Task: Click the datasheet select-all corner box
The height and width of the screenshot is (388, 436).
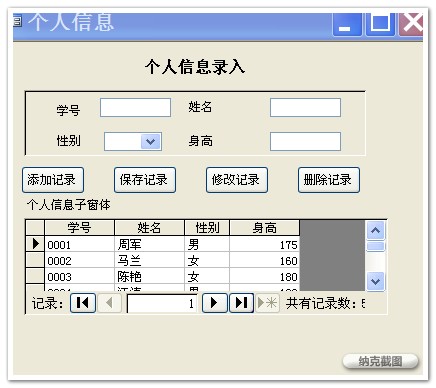Action: pos(35,228)
